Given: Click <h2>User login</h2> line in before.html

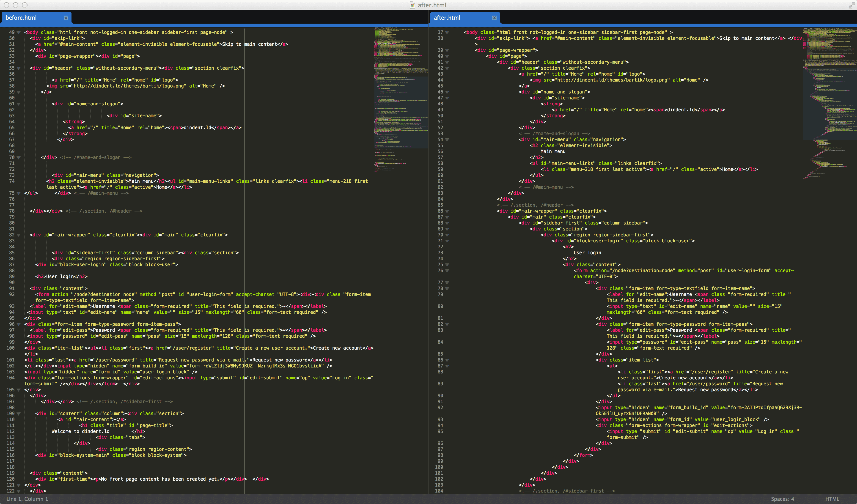Looking at the screenshot, I should coord(61,277).
